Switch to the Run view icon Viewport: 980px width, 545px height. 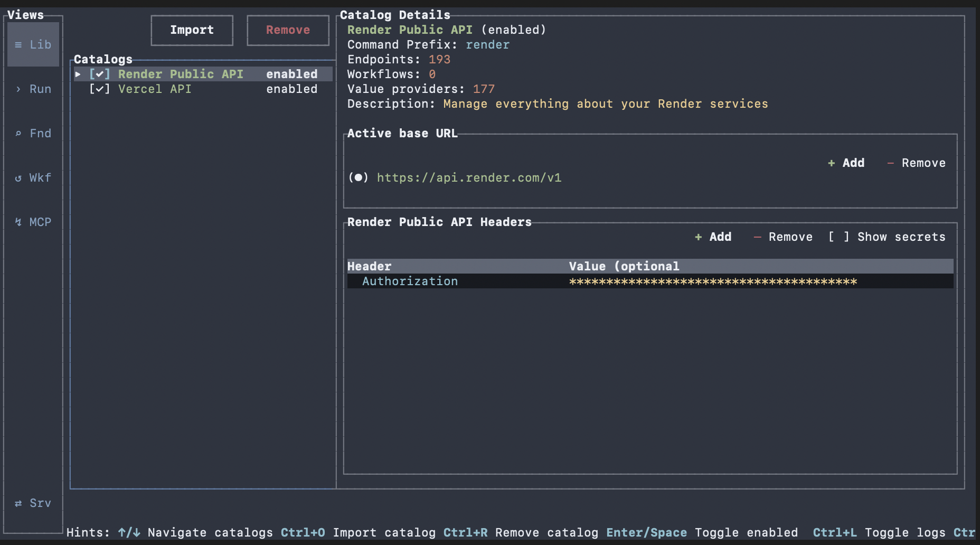18,89
